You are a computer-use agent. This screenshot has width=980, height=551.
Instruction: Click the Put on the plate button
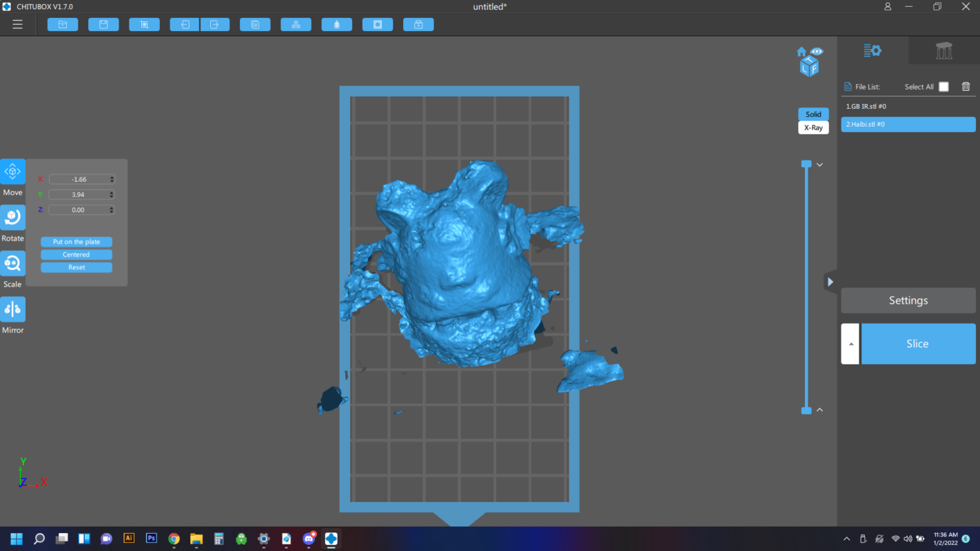76,242
